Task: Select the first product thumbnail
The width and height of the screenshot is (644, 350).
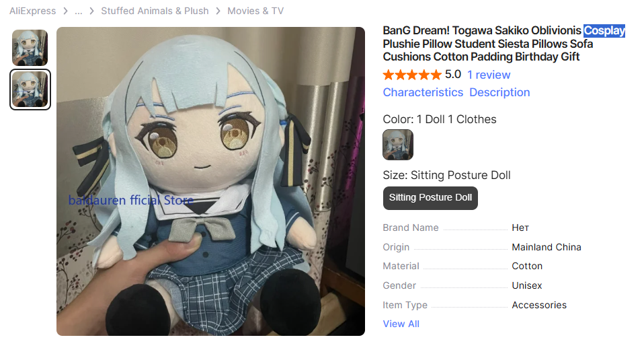Action: (x=30, y=48)
